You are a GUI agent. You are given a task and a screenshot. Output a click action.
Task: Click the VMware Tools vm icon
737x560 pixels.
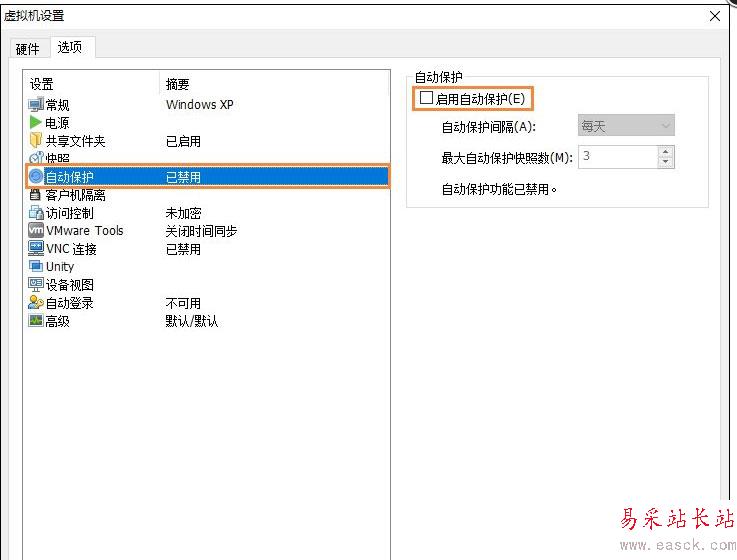(36, 230)
